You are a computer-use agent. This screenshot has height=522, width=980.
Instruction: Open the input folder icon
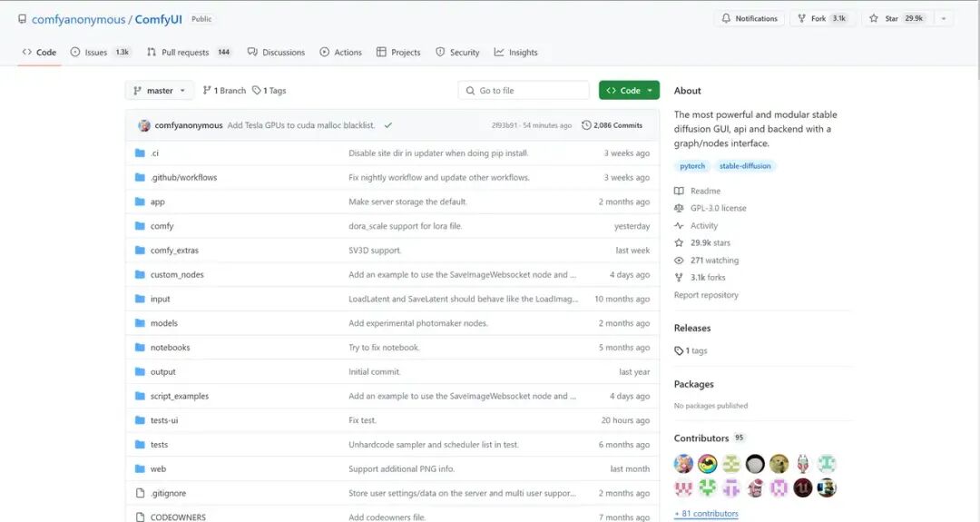(140, 299)
